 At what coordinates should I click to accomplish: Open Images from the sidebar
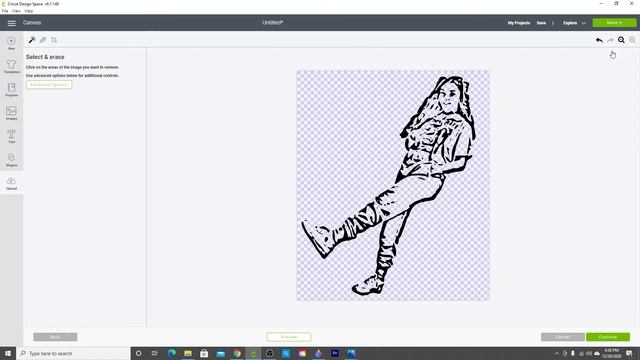(x=11, y=113)
